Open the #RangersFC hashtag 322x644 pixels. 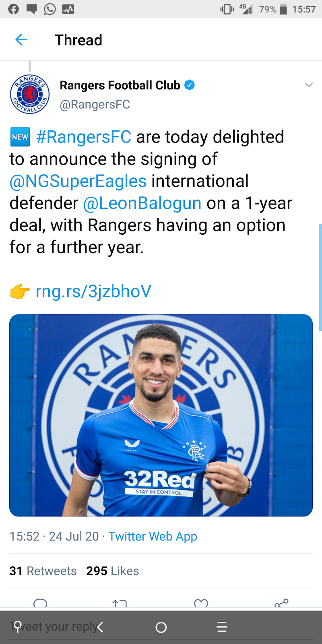click(84, 137)
